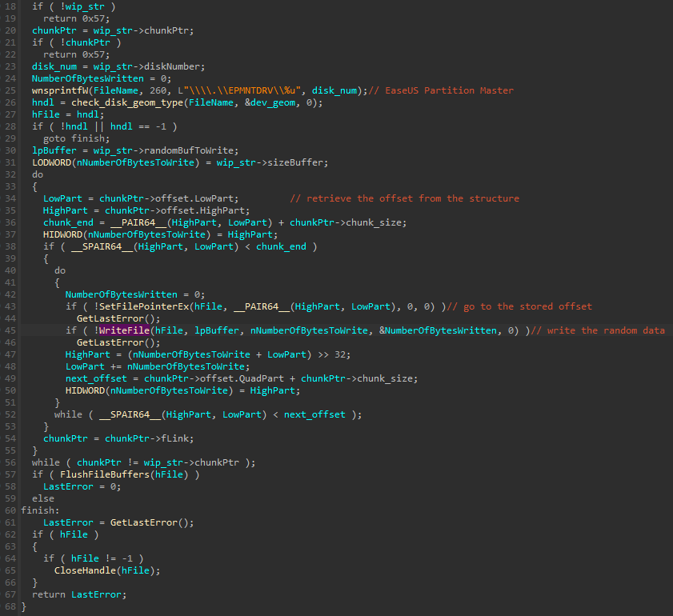Click the 'else' keyword on line 59
This screenshot has width=673, height=616.
(43, 498)
